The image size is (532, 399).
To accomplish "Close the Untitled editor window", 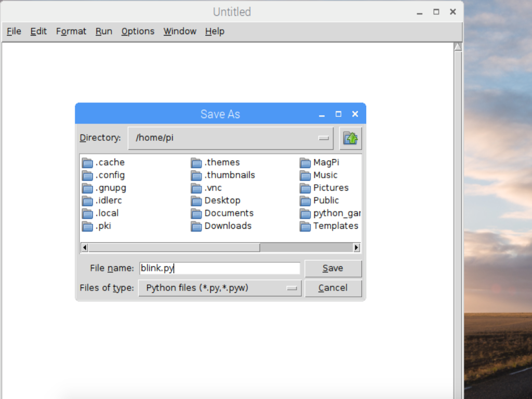I will [453, 12].
